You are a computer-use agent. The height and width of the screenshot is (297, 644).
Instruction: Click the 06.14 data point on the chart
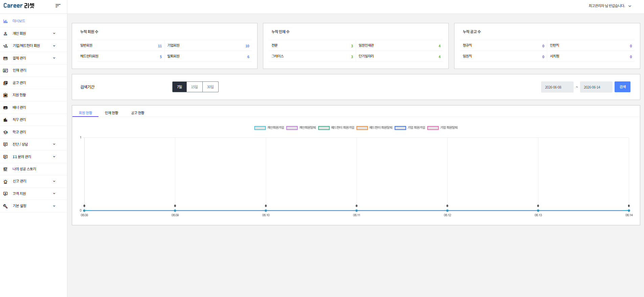[629, 211]
